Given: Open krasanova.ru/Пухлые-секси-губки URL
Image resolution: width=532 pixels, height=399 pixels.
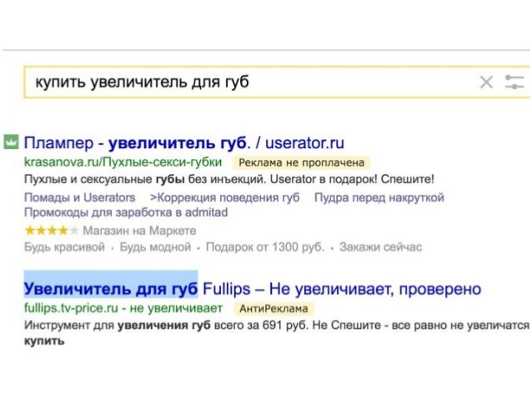Looking at the screenshot, I should (123, 162).
